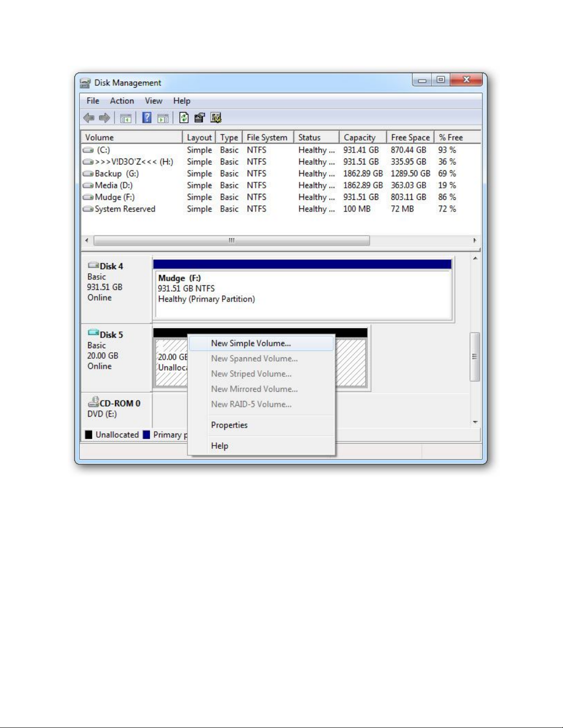This screenshot has height=728, width=563.
Task: Open Help via blue question mark icon
Action: pos(147,118)
